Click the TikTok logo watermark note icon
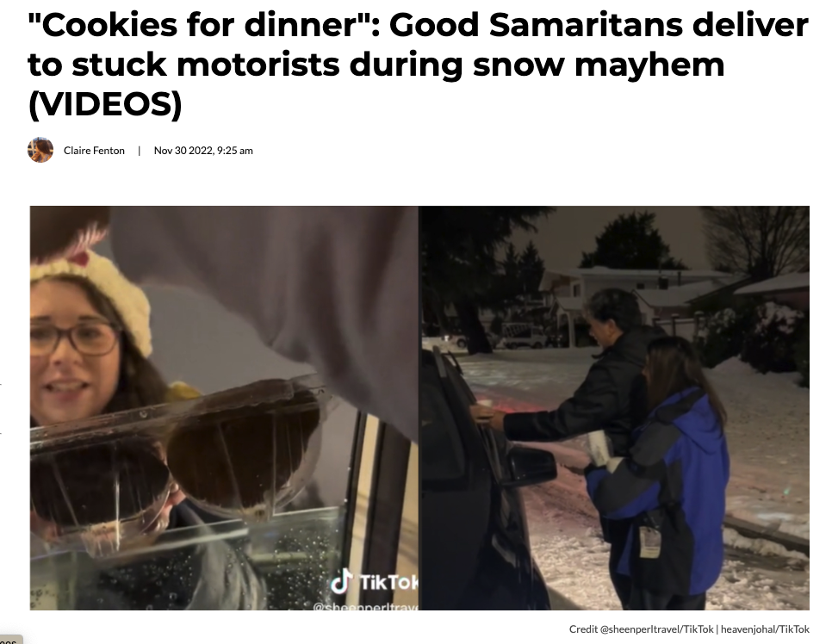The height and width of the screenshot is (644, 832). click(342, 582)
